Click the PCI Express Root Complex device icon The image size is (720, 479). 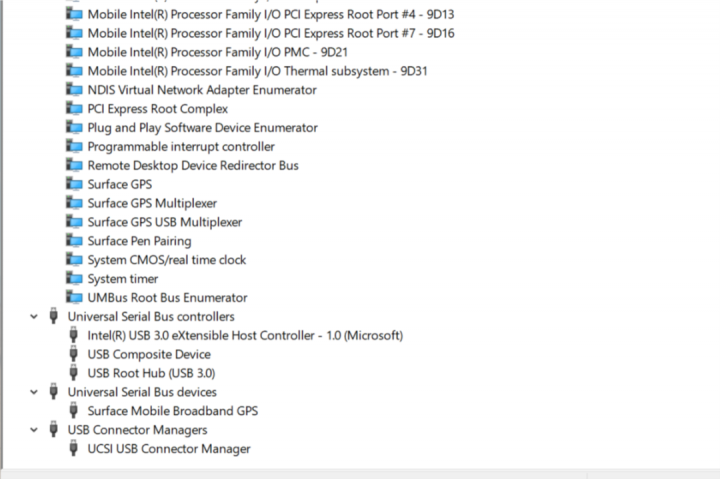74,108
